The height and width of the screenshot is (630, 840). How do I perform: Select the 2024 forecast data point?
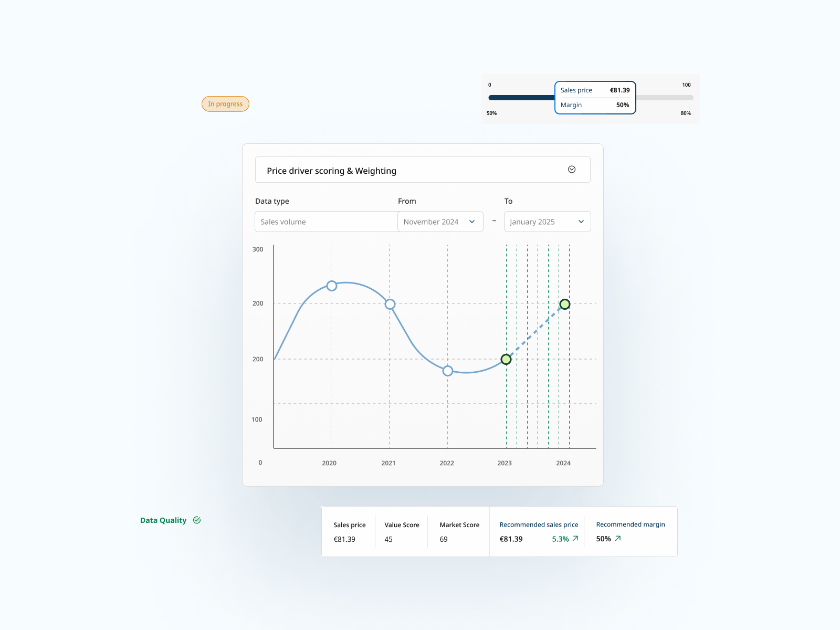[x=564, y=303]
